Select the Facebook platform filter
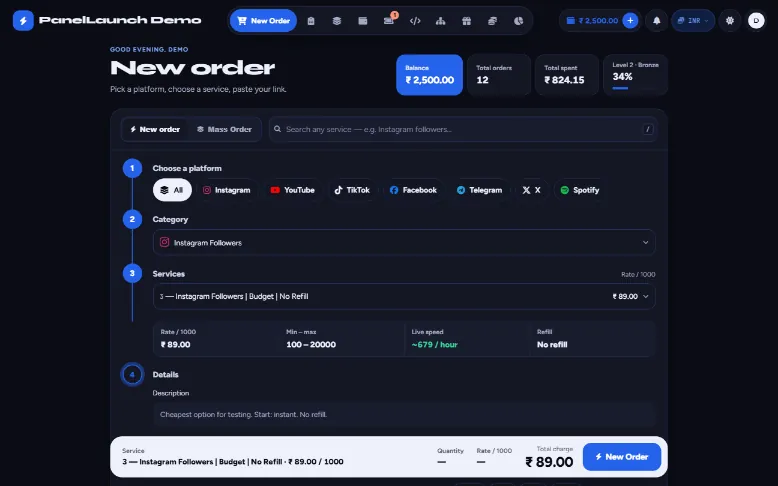The width and height of the screenshot is (778, 486). click(413, 190)
